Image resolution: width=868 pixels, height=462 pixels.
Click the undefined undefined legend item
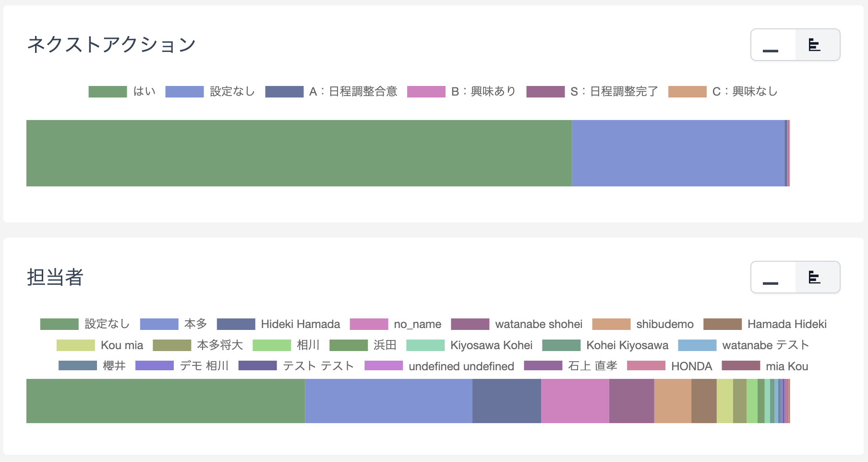coord(439,366)
